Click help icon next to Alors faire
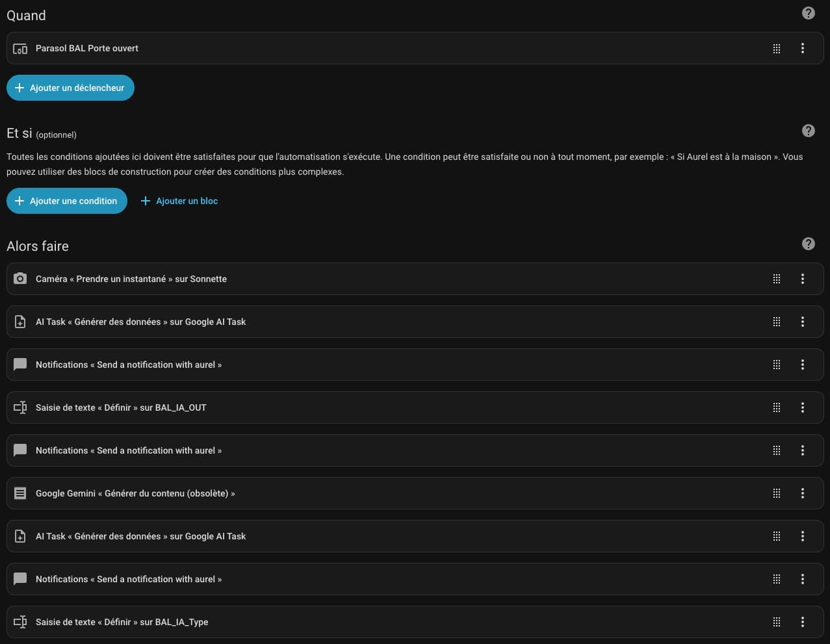This screenshot has width=830, height=644. click(x=808, y=244)
